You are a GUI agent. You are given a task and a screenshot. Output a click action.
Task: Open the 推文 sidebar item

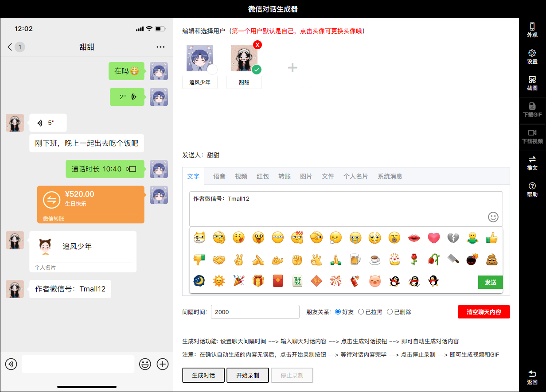click(x=532, y=163)
